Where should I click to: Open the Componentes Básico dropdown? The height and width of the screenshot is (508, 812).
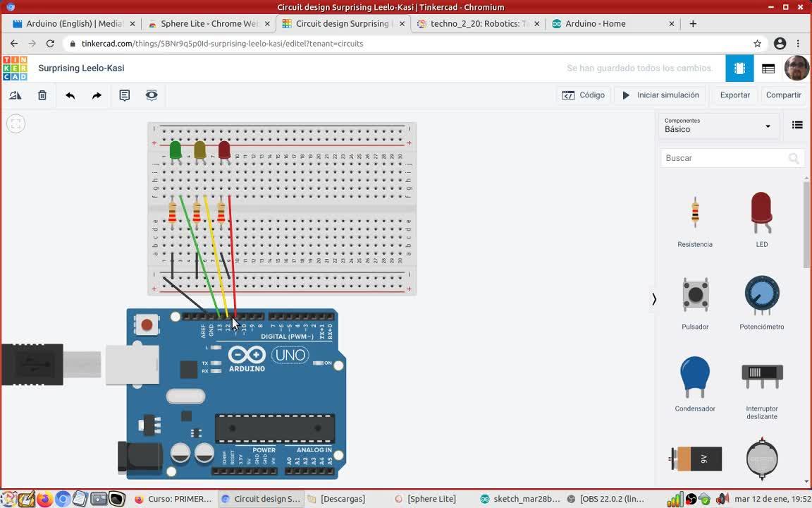(x=718, y=126)
